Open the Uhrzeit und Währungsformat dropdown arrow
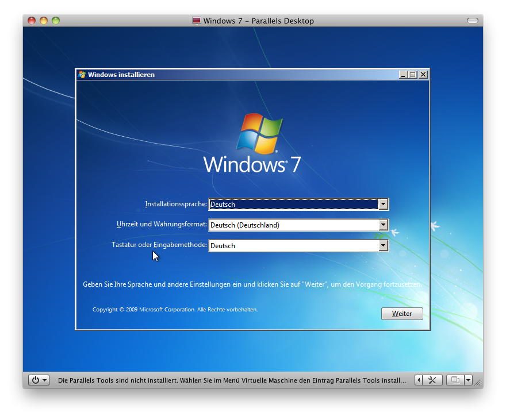Viewport: 506px width, 420px height. pyautogui.click(x=383, y=225)
